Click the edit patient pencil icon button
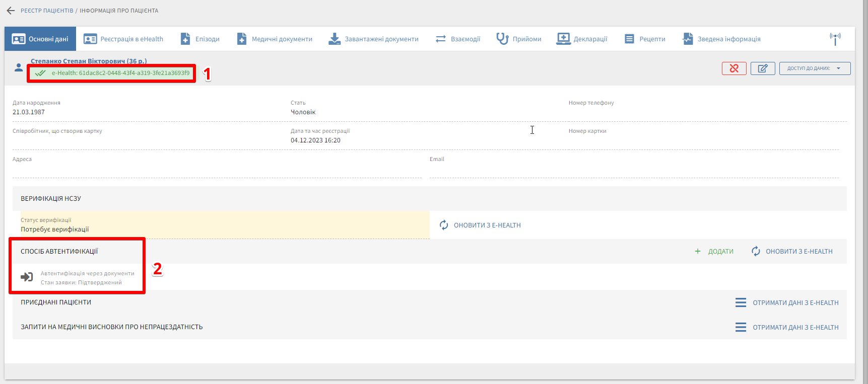 (763, 68)
